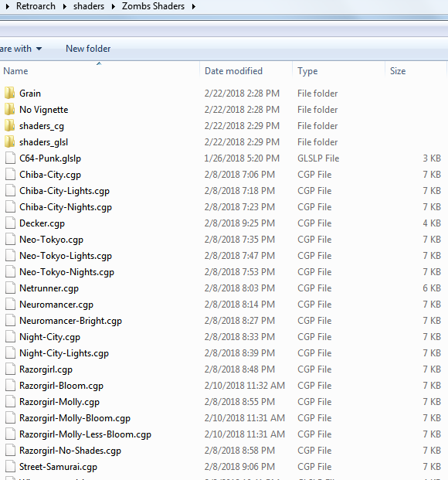Image resolution: width=448 pixels, height=480 pixels.
Task: Select icon for Neuromancer-Bright.cgp
Action: coord(10,320)
